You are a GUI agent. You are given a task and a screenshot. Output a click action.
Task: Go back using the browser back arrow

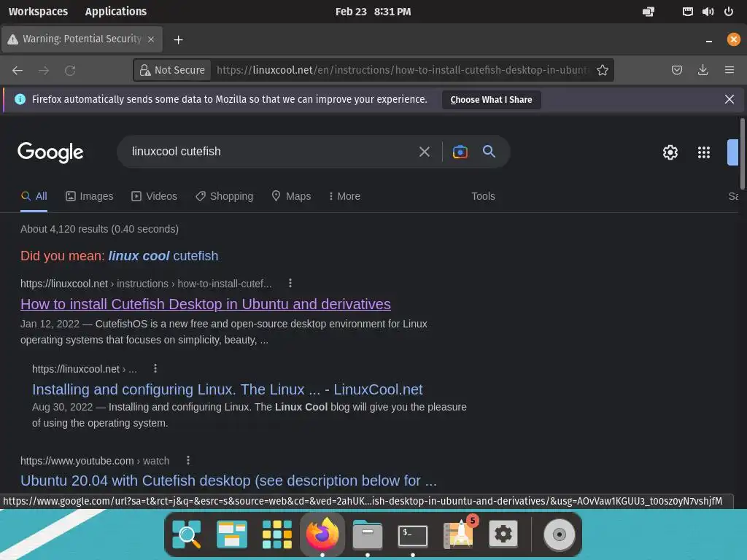(18, 71)
